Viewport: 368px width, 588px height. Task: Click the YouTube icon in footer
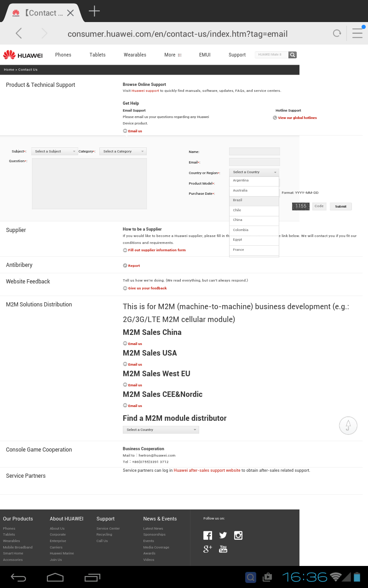[x=223, y=549]
